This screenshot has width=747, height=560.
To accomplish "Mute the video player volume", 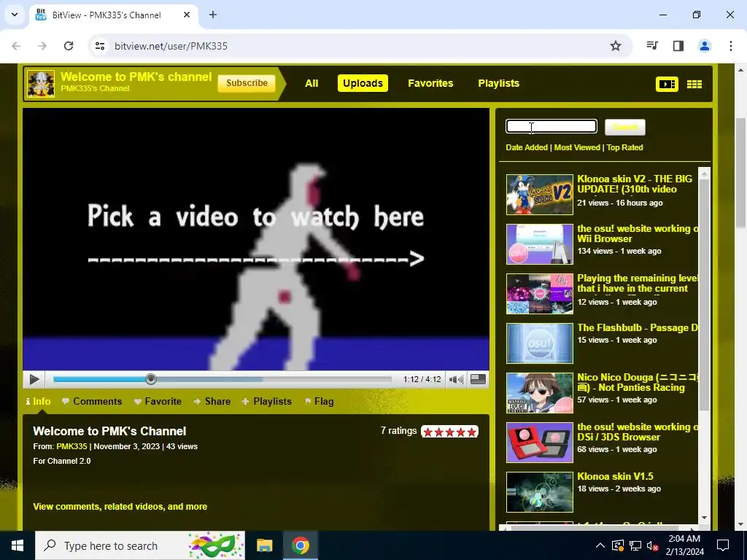I will [x=456, y=379].
